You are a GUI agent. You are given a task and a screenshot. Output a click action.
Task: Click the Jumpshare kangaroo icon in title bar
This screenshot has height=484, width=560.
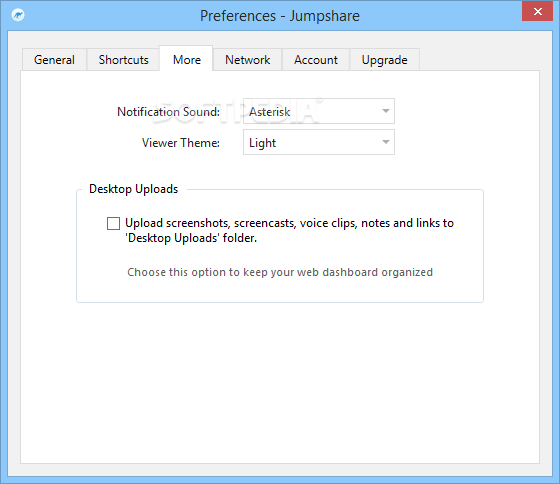point(18,15)
